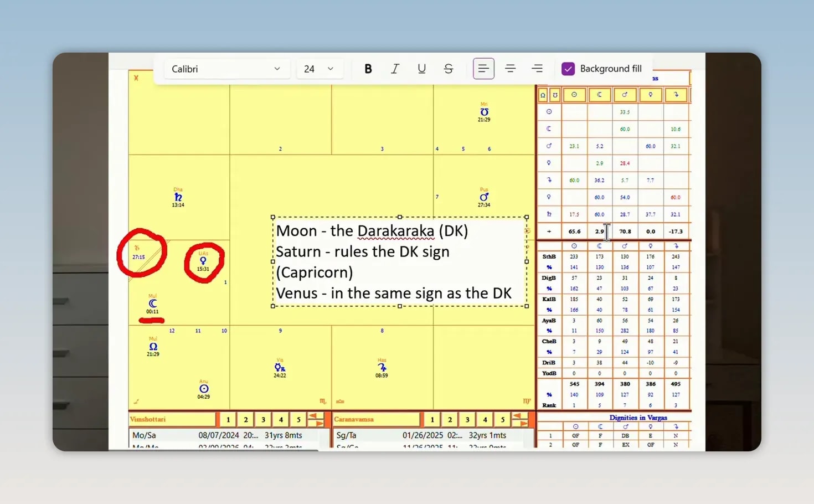Click Vimshottari level 5 button
Screen dimensions: 814x504
click(298, 420)
